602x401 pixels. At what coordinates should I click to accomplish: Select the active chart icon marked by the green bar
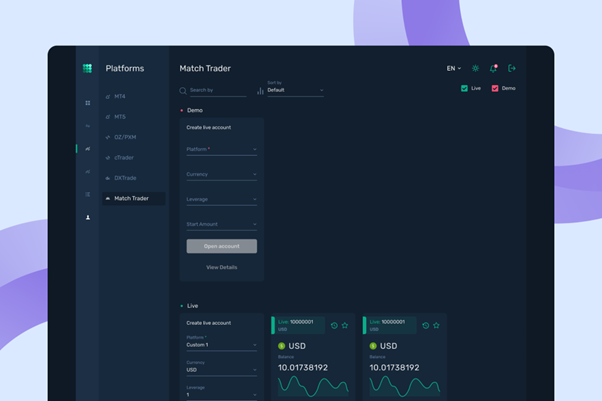[88, 149]
